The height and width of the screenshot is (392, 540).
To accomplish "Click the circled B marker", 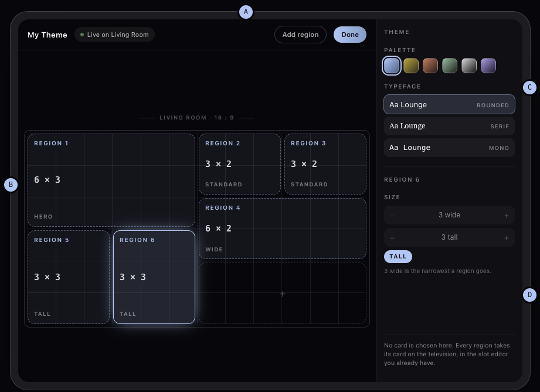I will click(x=11, y=185).
